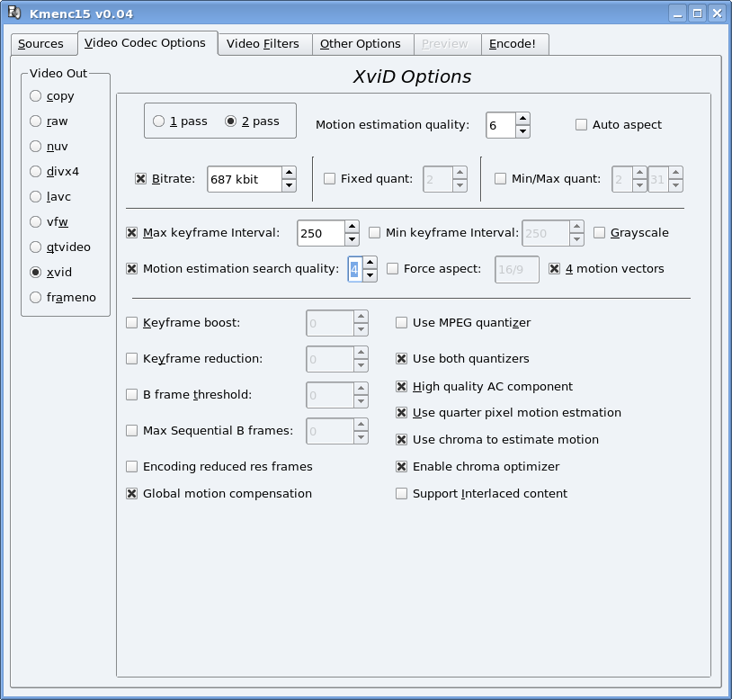Decrease bitrate with down arrow

[x=289, y=185]
